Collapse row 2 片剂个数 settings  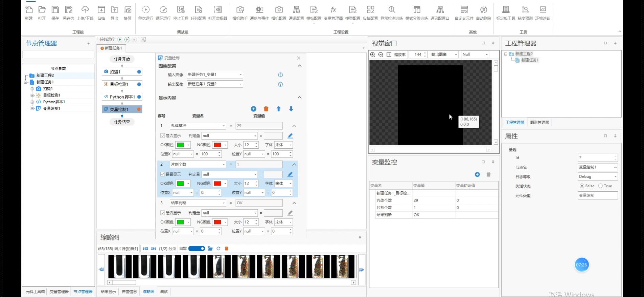[x=294, y=164]
